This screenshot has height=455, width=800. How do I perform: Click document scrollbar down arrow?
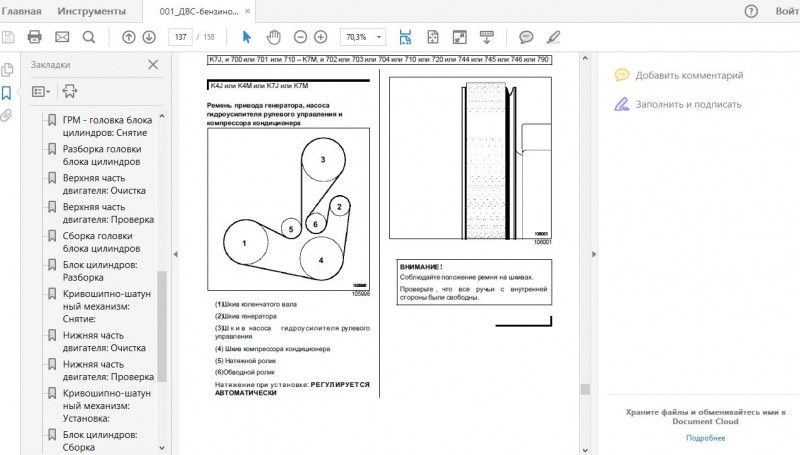(585, 450)
